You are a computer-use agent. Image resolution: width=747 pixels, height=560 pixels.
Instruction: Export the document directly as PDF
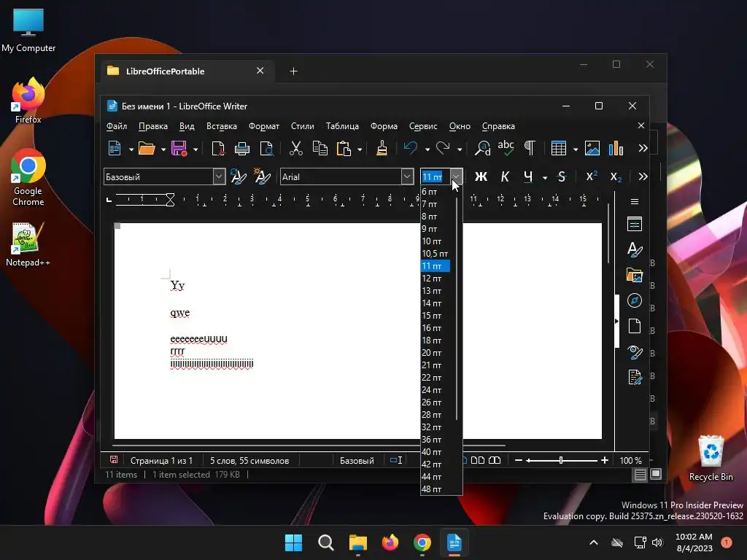(x=217, y=149)
